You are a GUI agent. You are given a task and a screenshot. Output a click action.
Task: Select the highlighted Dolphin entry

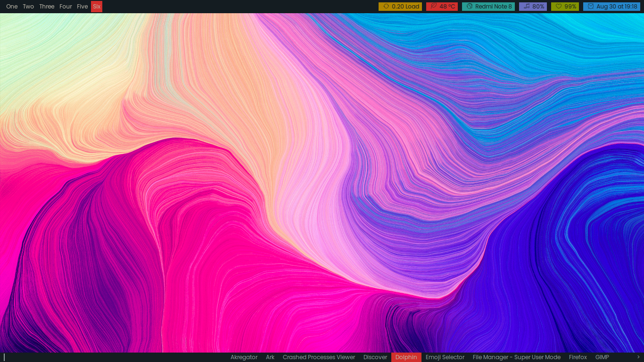[x=406, y=357]
